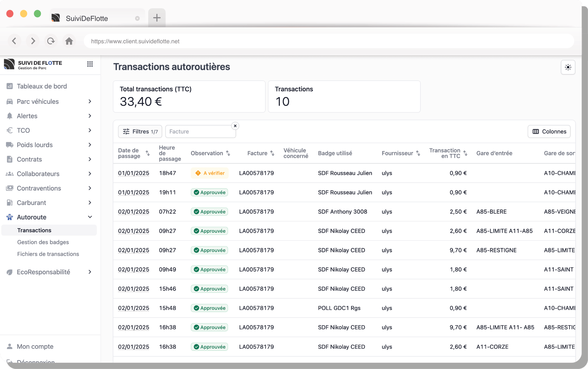The image size is (588, 369).
Task: Click A11-CORZE gare d'entrée cell
Action: [492, 347]
